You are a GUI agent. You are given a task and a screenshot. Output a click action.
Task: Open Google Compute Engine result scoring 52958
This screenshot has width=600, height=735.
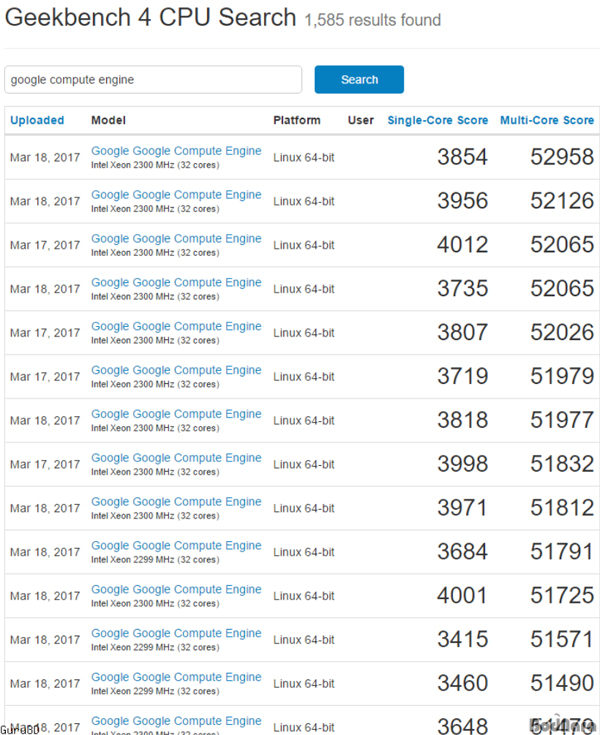point(176,150)
